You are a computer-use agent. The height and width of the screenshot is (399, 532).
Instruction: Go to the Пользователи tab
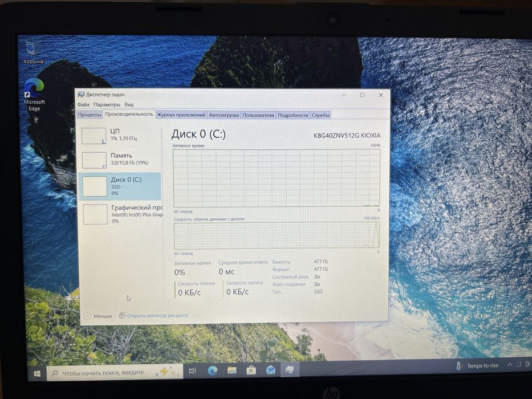pos(258,115)
